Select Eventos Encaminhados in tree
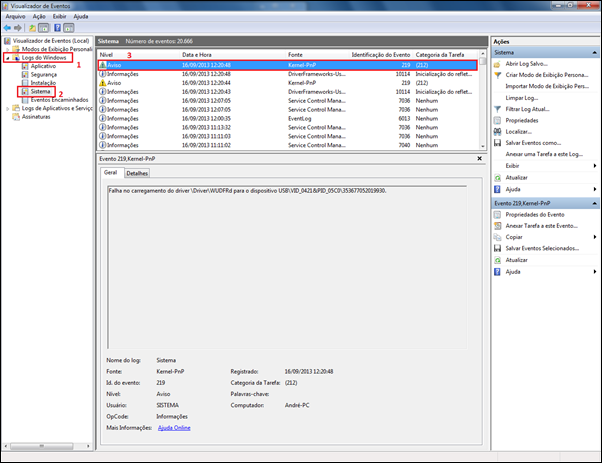Viewport: 602px width, 463px height. click(60, 100)
